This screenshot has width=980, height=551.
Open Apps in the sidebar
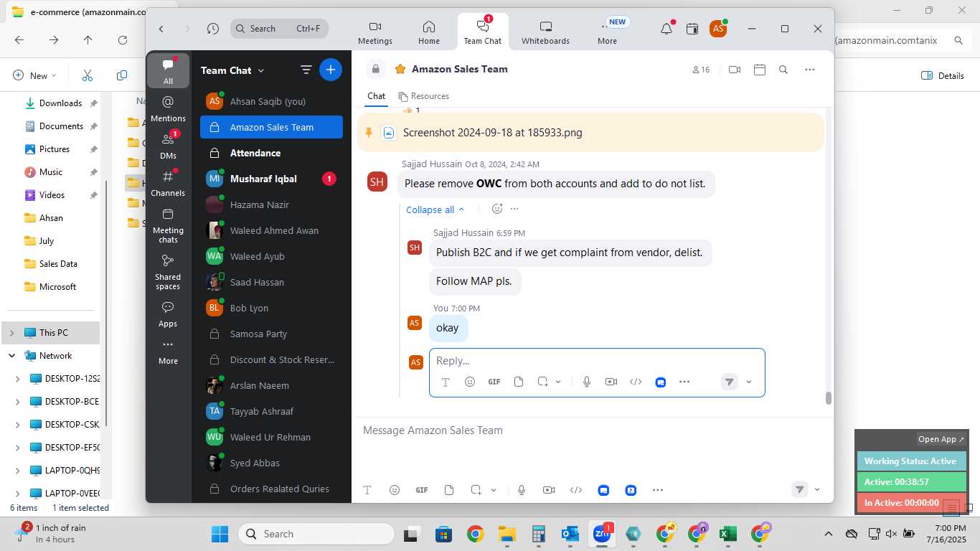click(x=168, y=314)
